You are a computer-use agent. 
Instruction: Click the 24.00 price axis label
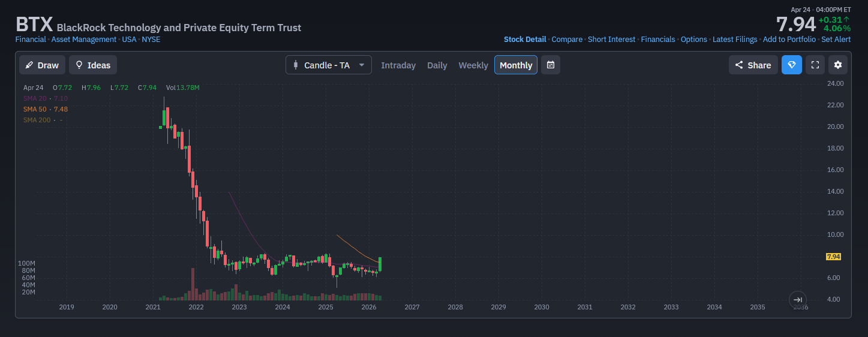click(835, 83)
